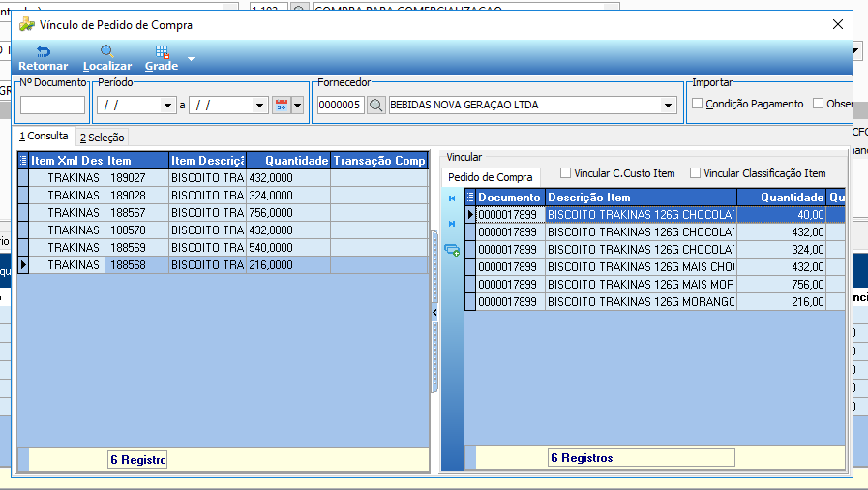Click the Vínculo de Pedido de Compra title icon
Screen dimensions: 868x490
pyautogui.click(x=26, y=25)
